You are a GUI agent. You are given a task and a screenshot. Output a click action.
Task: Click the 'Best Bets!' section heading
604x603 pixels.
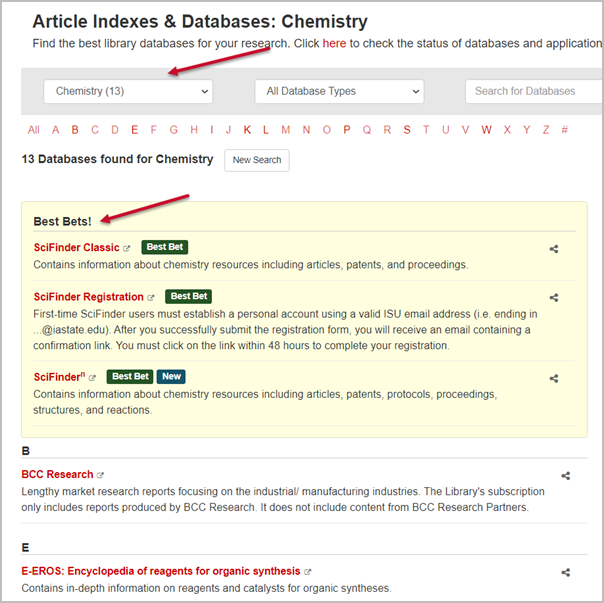click(x=62, y=222)
